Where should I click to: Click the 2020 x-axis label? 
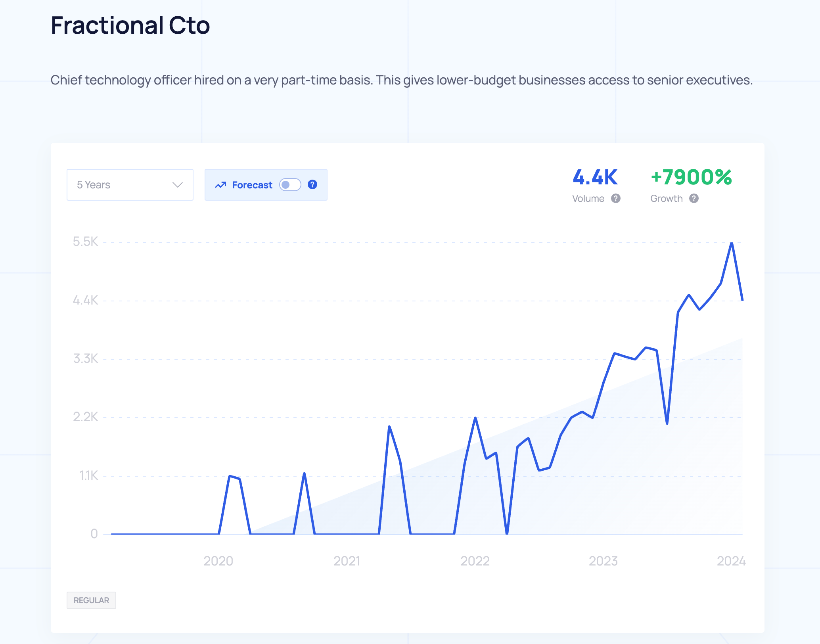[218, 561]
